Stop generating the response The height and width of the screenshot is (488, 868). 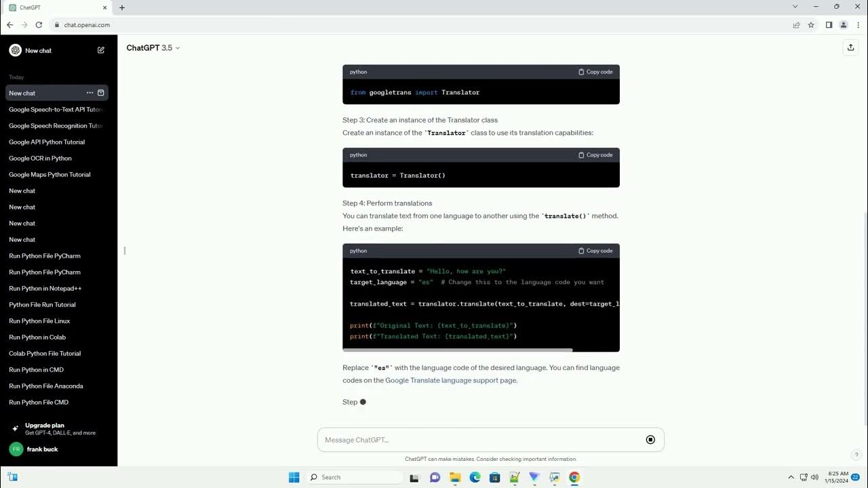[x=650, y=440]
